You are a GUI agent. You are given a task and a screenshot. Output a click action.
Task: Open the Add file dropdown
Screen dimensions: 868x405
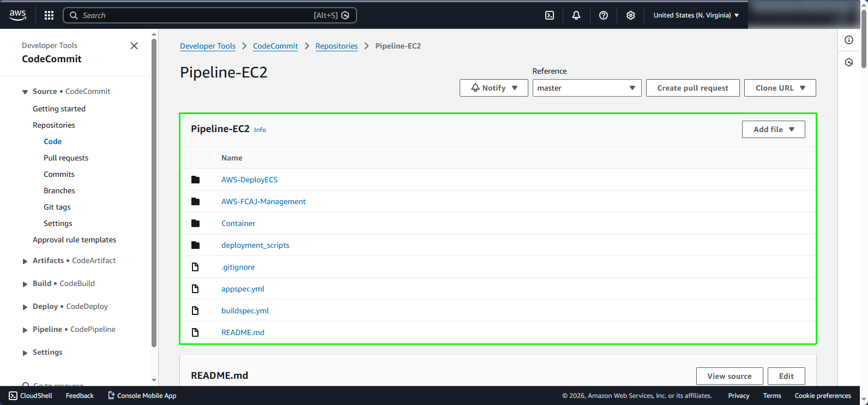click(x=774, y=129)
